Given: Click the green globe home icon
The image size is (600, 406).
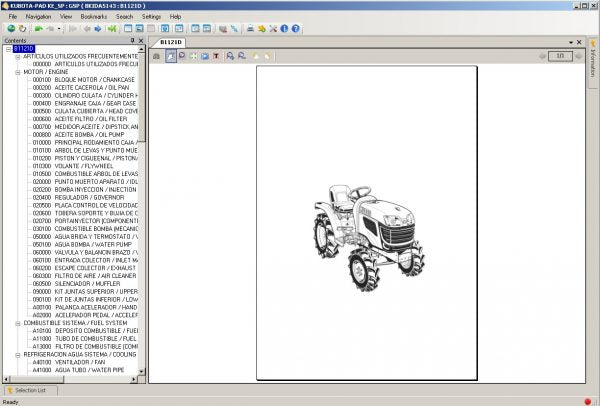Looking at the screenshot, I should [x=9, y=29].
